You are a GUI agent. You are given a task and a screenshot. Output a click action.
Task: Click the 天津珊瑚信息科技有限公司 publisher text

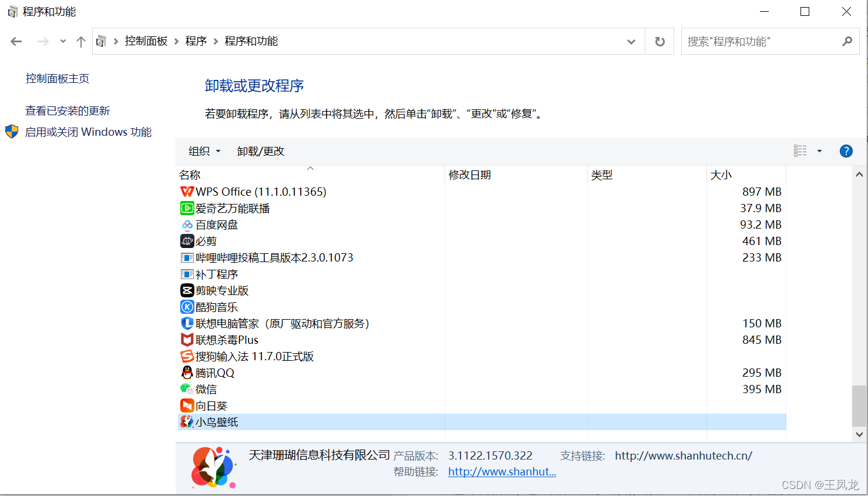[x=319, y=455]
